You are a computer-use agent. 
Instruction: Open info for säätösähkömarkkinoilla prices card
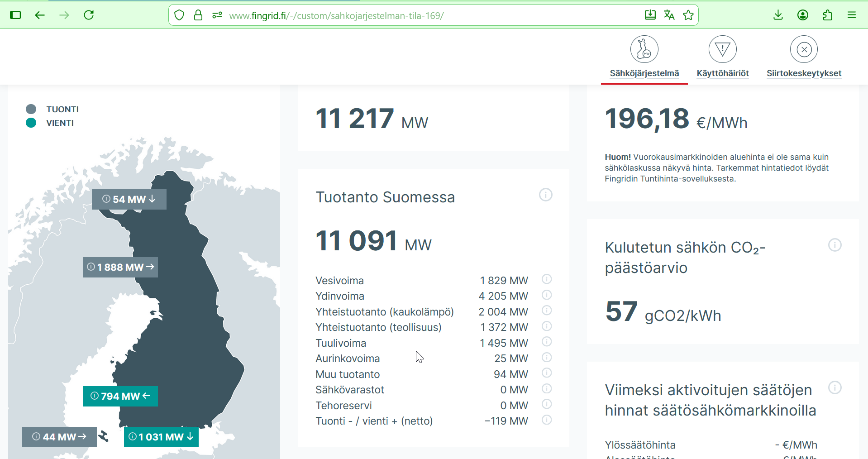tap(835, 388)
